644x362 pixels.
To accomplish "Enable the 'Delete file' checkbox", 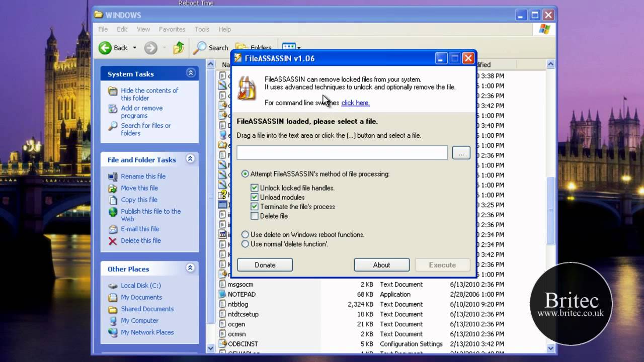I will (x=255, y=216).
